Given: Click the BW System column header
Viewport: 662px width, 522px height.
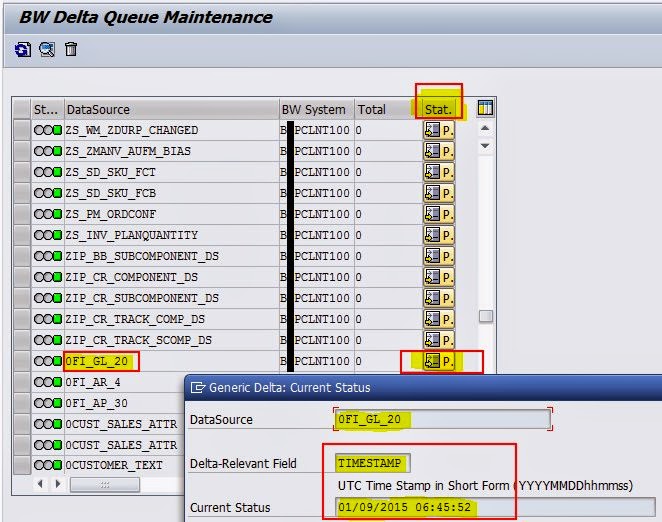Looking at the screenshot, I should tap(317, 109).
